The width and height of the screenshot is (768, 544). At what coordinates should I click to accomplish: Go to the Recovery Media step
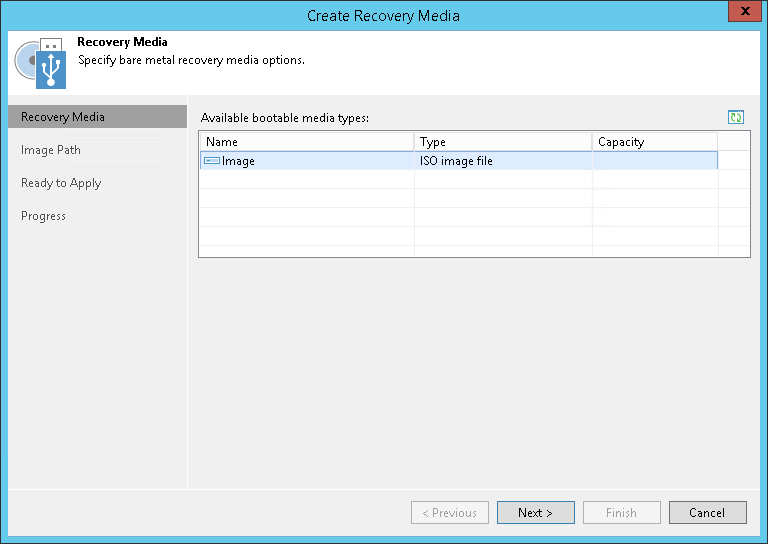click(63, 117)
